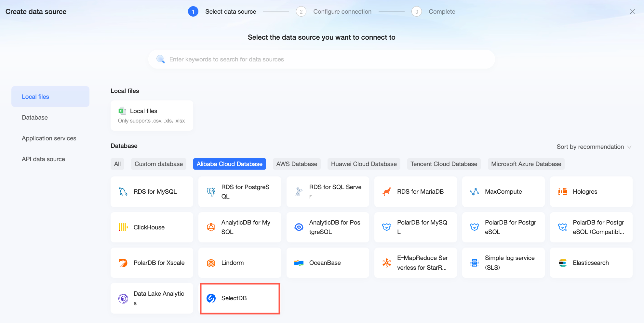Viewport: 644px width, 323px height.
Task: Select the Custom database filter tab
Action: [159, 164]
